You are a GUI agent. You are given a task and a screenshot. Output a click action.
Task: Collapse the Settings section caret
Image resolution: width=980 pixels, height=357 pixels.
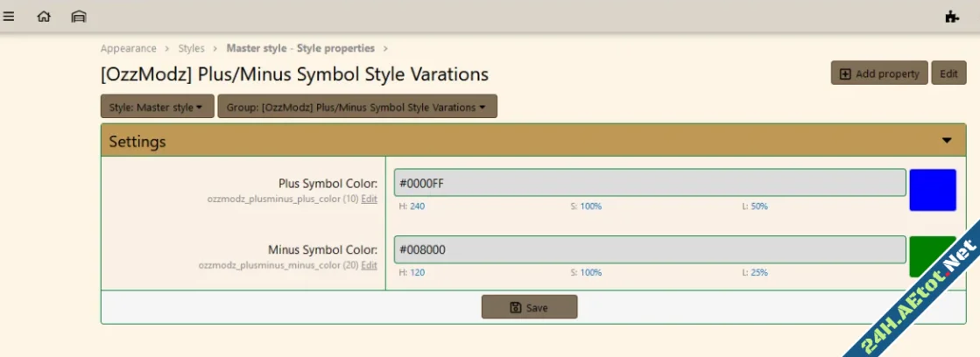point(947,140)
